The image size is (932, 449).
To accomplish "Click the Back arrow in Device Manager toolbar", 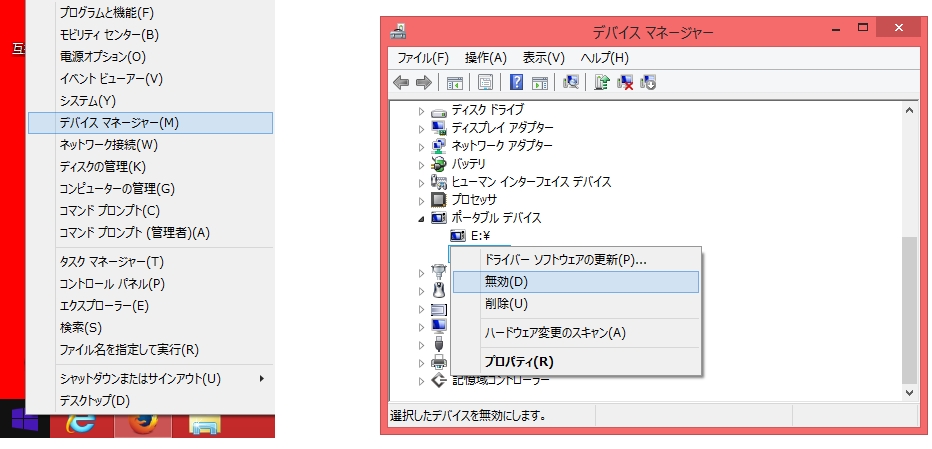I will pyautogui.click(x=401, y=83).
